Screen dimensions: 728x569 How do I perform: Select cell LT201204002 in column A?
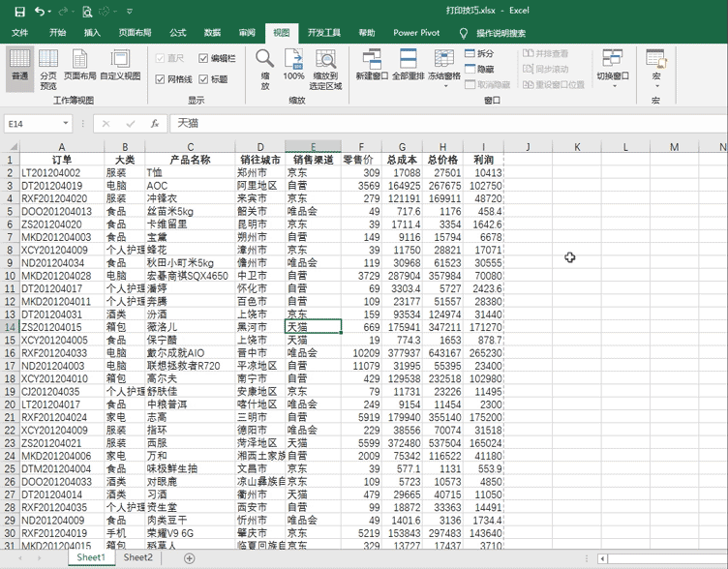pyautogui.click(x=62, y=173)
